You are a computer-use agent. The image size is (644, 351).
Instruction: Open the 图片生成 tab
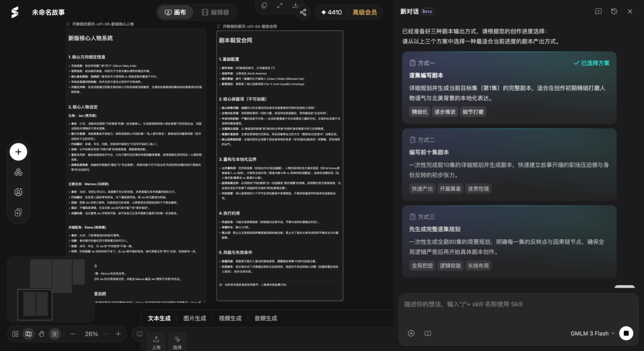pos(194,319)
